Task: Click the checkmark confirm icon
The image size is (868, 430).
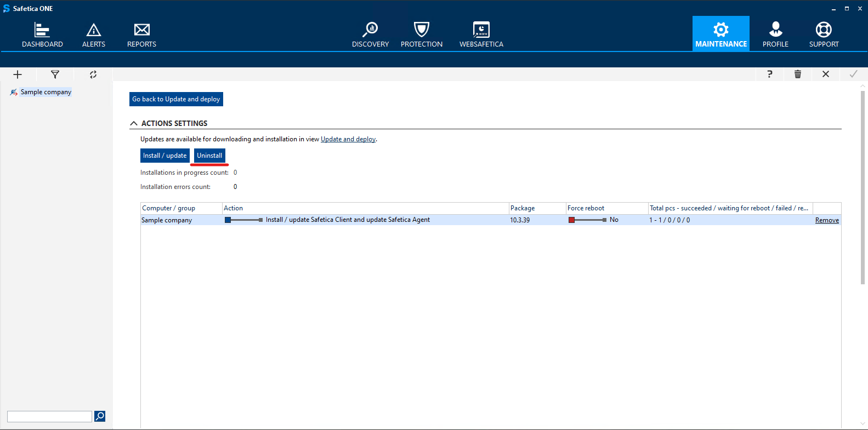Action: pyautogui.click(x=854, y=74)
